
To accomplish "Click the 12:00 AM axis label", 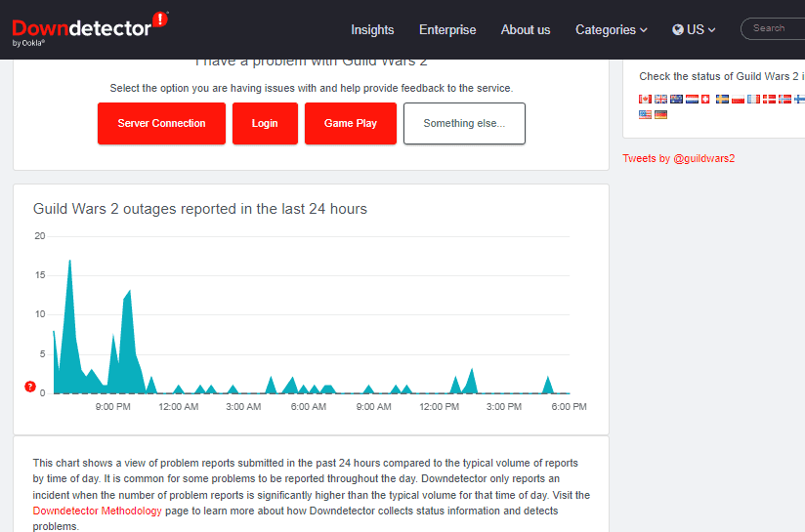I will 178,407.
